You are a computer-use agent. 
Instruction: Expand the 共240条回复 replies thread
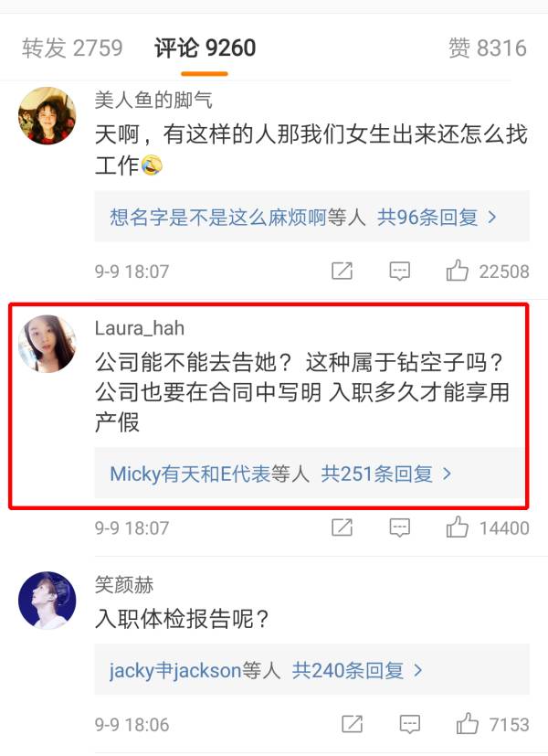357,671
